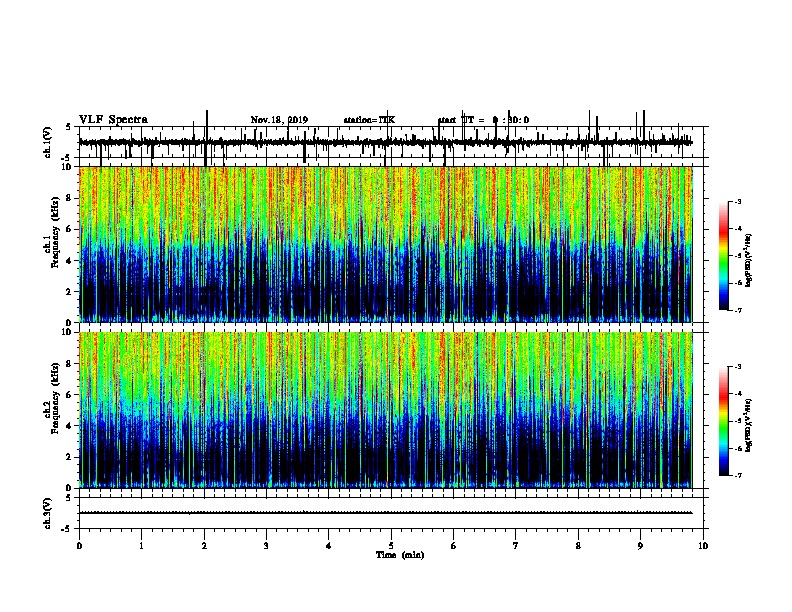The width and height of the screenshot is (792, 612).
Task: Click the time axis tick label '4'
Action: 329,546
